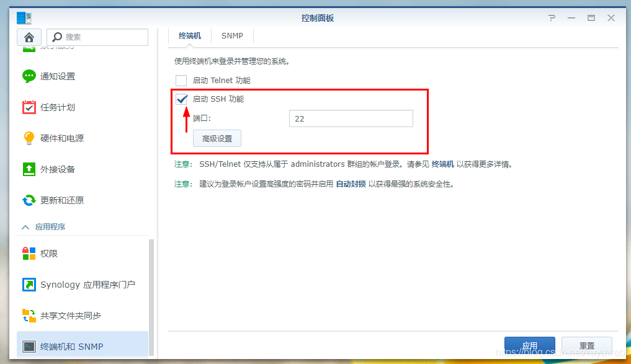Collapse the 应用程序 section chevron
631x364 pixels.
coord(25,227)
